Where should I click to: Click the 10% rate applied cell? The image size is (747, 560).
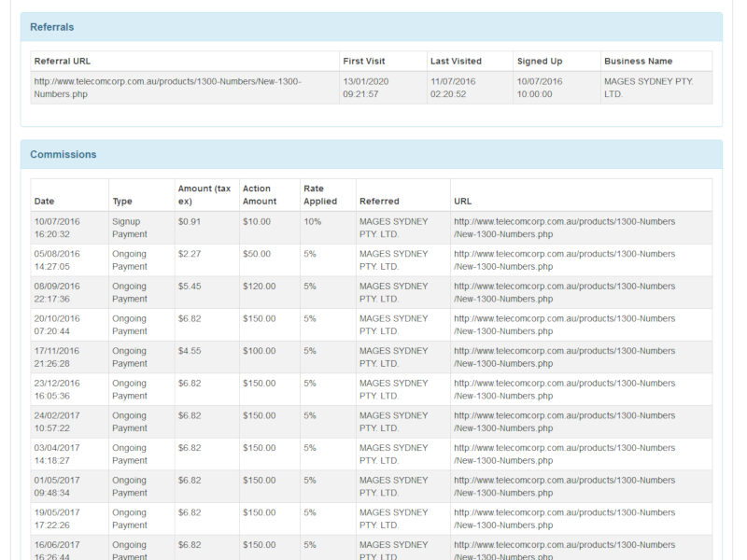click(313, 222)
